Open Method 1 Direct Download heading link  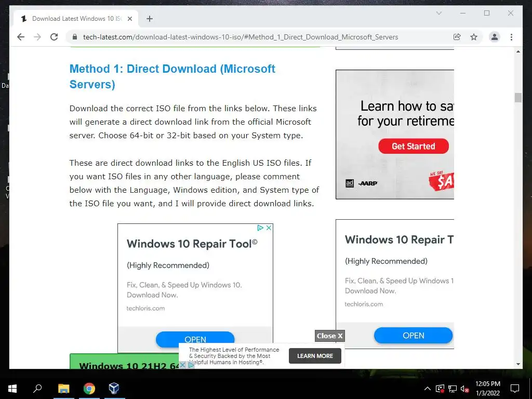(x=172, y=76)
